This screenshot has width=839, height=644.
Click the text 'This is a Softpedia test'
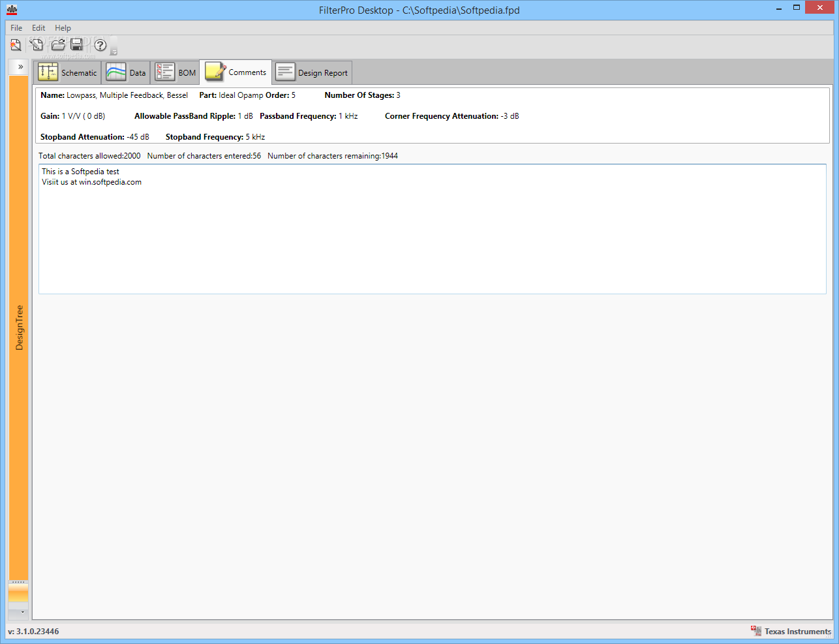click(80, 172)
